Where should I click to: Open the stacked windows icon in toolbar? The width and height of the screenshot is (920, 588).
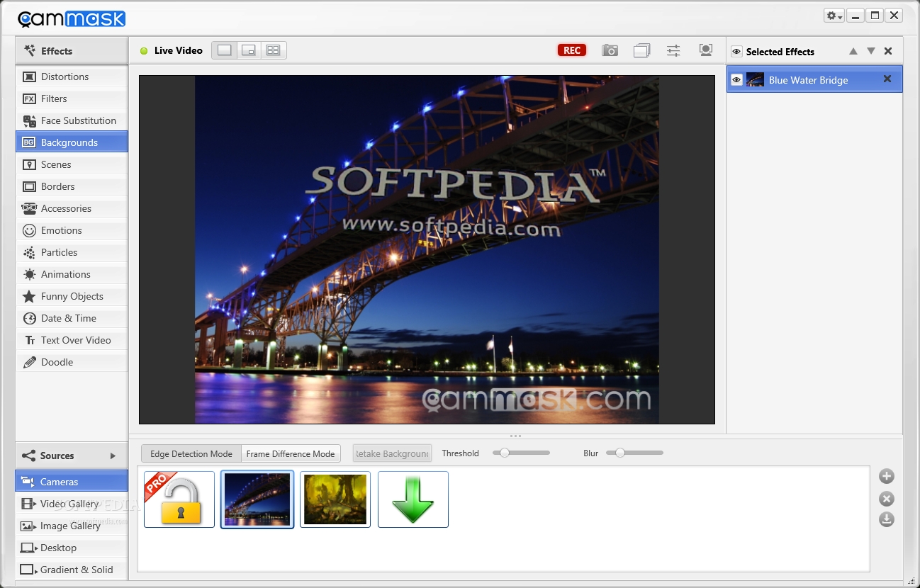pyautogui.click(x=641, y=50)
